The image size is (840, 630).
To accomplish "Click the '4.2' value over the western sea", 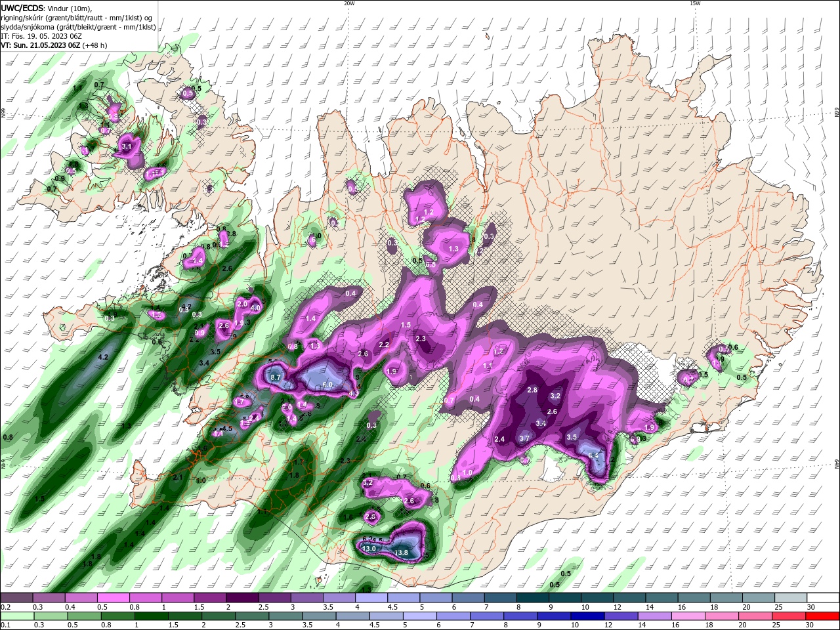I will click(102, 357).
